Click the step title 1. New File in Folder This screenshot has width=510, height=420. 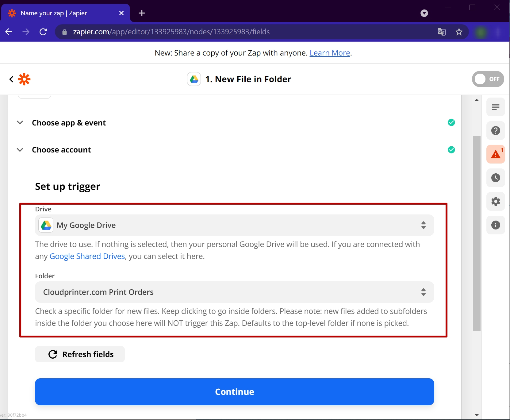tap(248, 79)
